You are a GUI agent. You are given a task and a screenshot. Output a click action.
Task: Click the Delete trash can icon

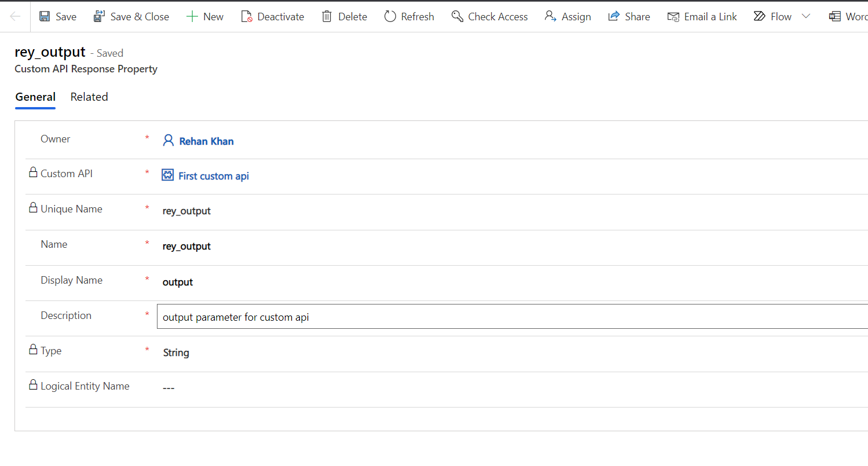327,17
